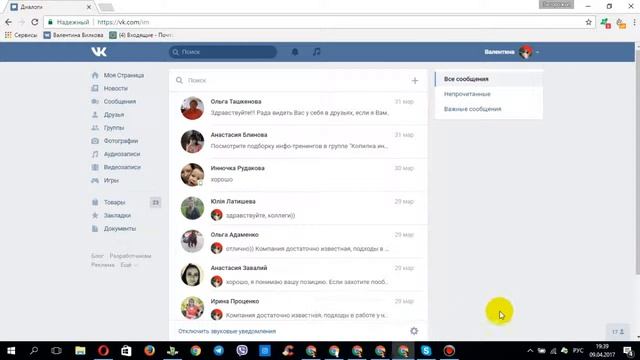The height and width of the screenshot is (360, 640).
Task: Open the Блог footer link
Action: tap(97, 256)
